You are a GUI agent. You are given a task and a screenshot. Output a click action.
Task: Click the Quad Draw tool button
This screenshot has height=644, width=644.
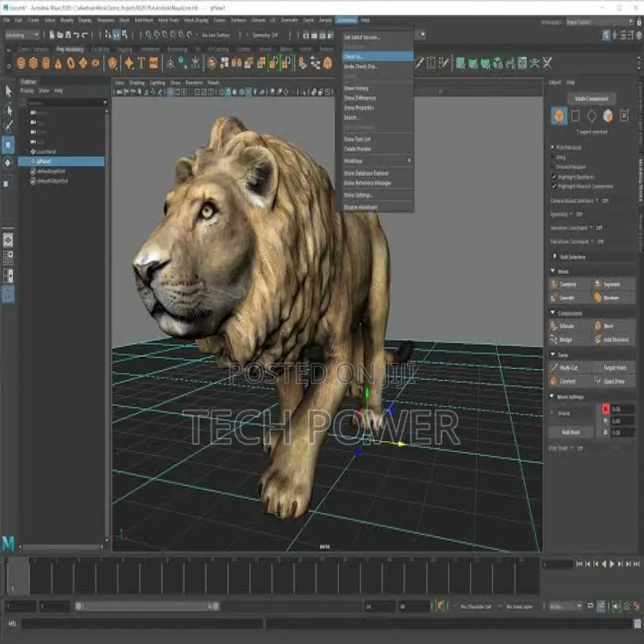click(614, 381)
